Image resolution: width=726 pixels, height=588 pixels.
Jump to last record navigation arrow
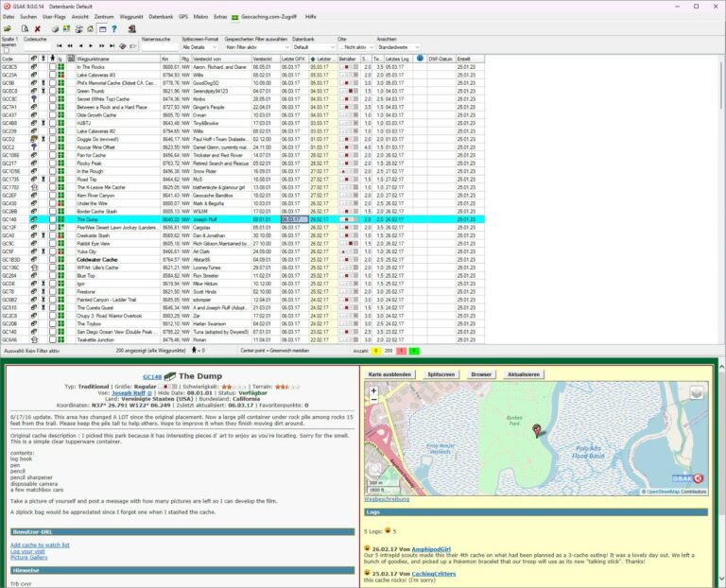click(112, 46)
